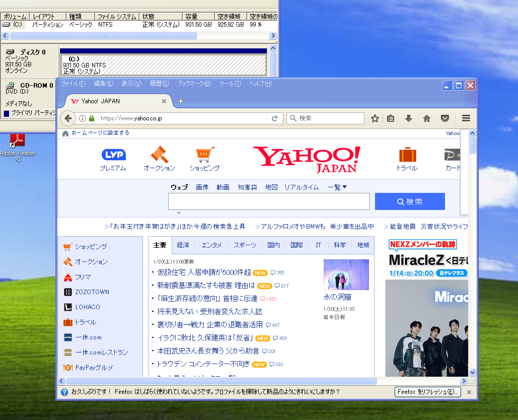
Task: Select the 知恵袋 search category
Action: [x=248, y=187]
